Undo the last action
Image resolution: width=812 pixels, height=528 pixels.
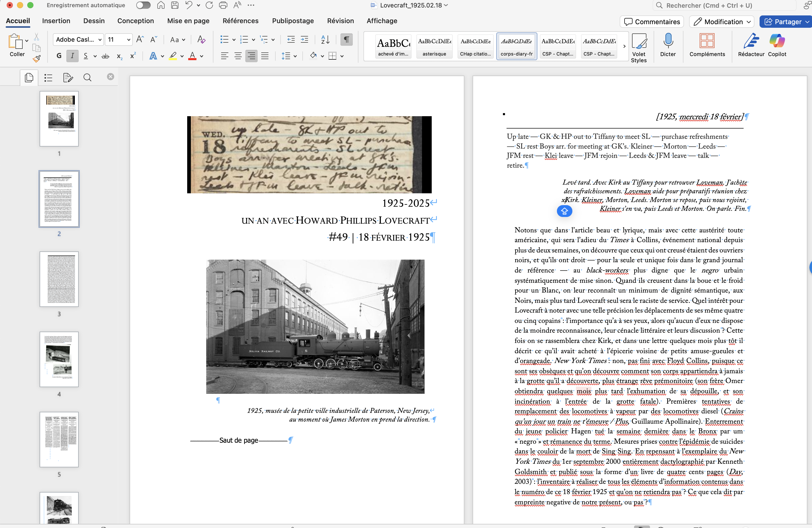pyautogui.click(x=189, y=5)
